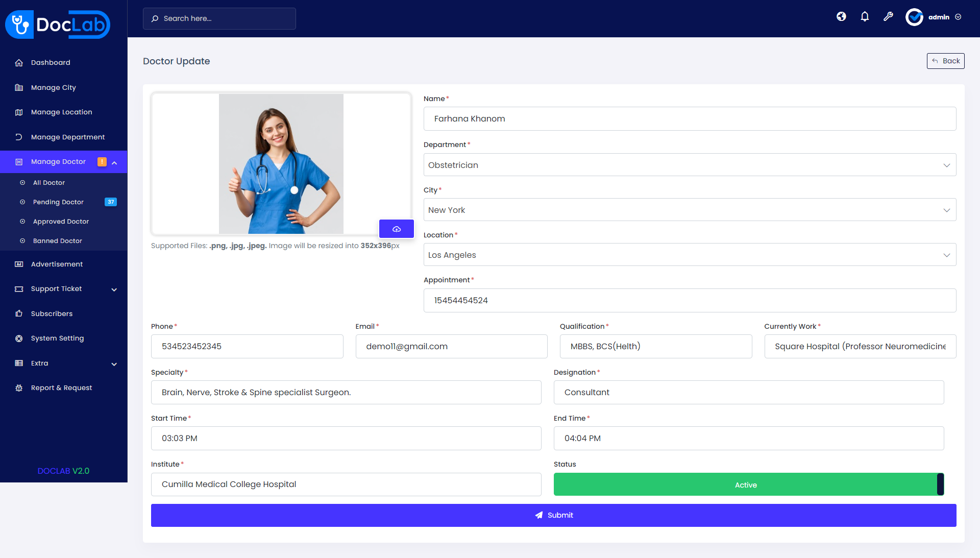Select Pending Doctor from the sidebar
This screenshot has width=980, height=558.
58,202
